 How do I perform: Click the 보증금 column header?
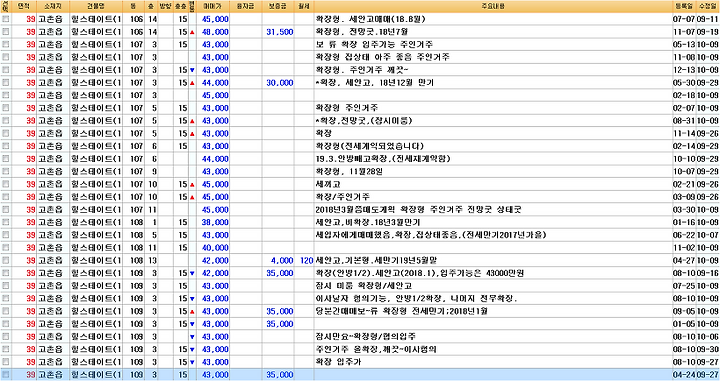click(278, 6)
